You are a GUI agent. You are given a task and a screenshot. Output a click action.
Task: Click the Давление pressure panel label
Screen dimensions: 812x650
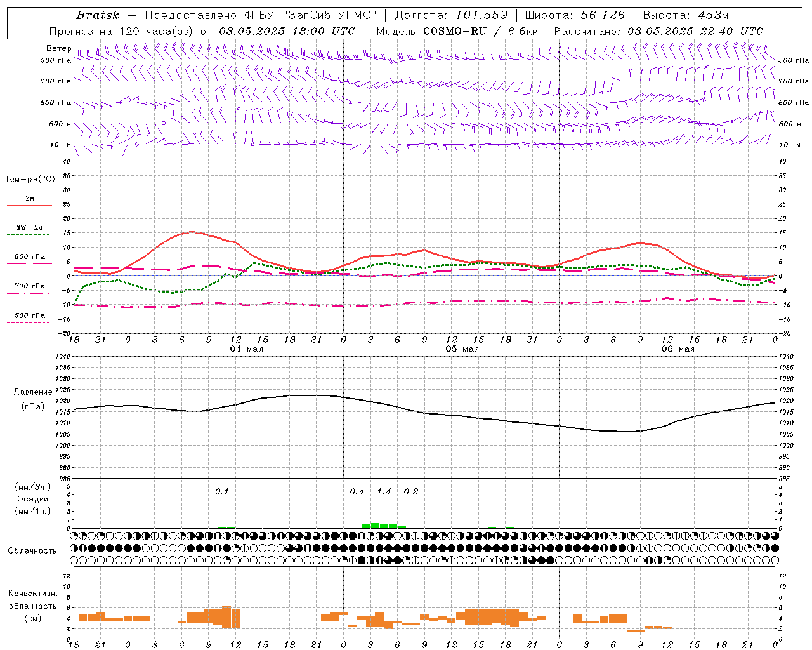pos(33,392)
